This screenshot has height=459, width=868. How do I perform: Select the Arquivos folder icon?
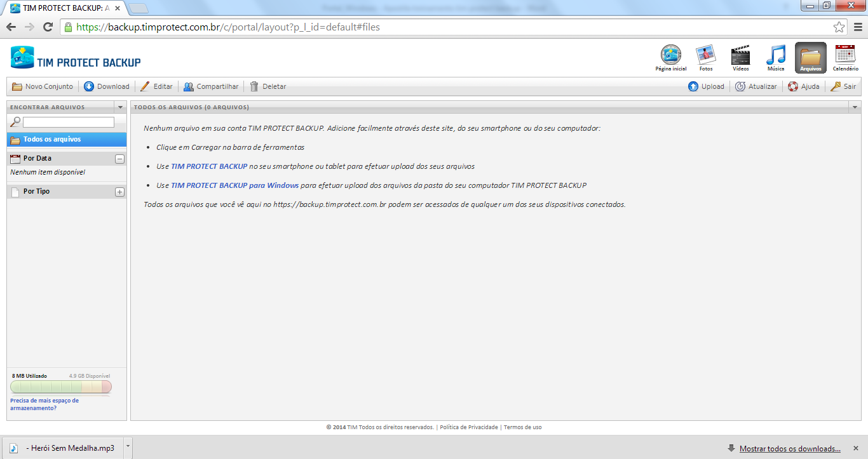(811, 58)
